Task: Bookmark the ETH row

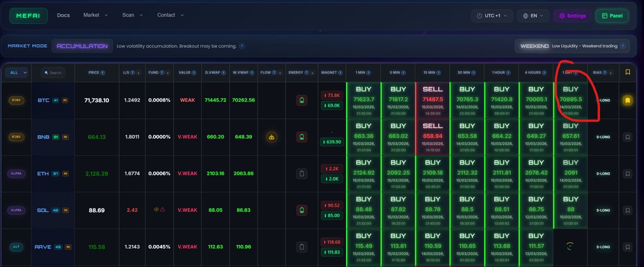Action: coord(627,174)
